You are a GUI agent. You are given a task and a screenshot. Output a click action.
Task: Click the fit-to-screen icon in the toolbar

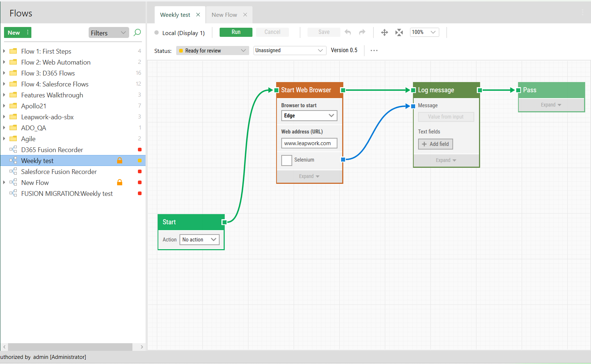pos(399,32)
